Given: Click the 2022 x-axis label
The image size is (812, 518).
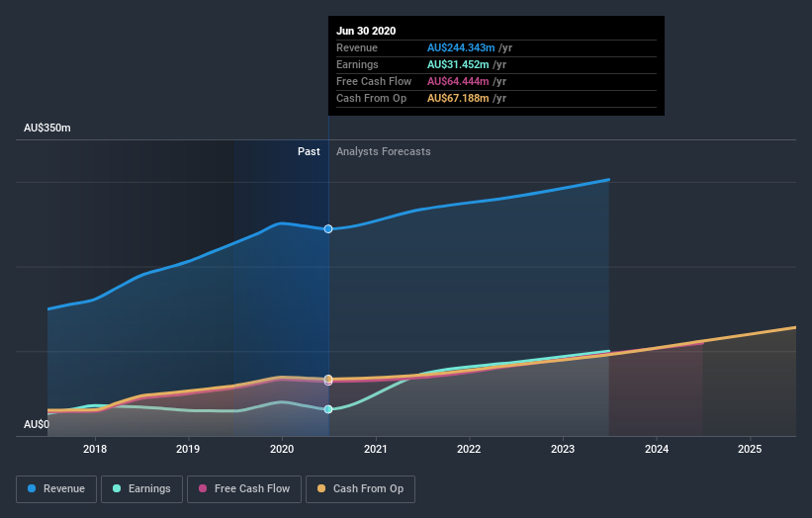Looking at the screenshot, I should [469, 449].
